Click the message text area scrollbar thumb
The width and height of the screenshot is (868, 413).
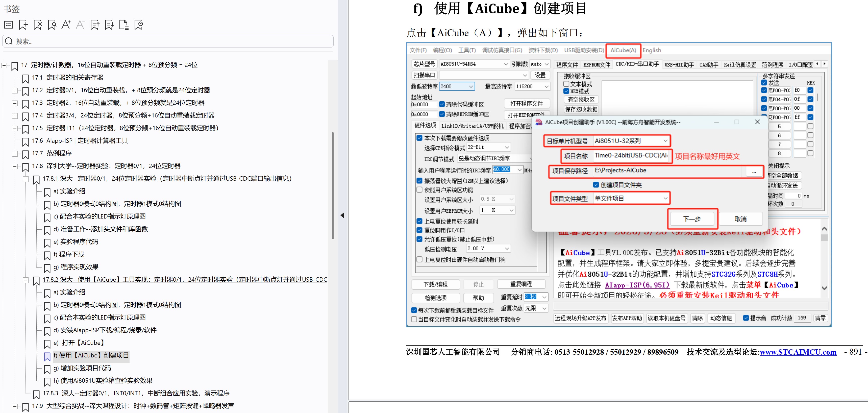pos(824,238)
